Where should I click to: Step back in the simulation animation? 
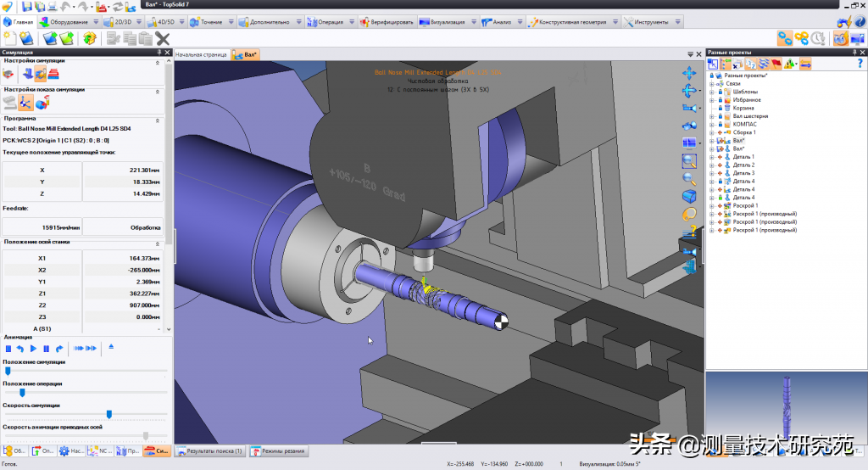click(20, 349)
